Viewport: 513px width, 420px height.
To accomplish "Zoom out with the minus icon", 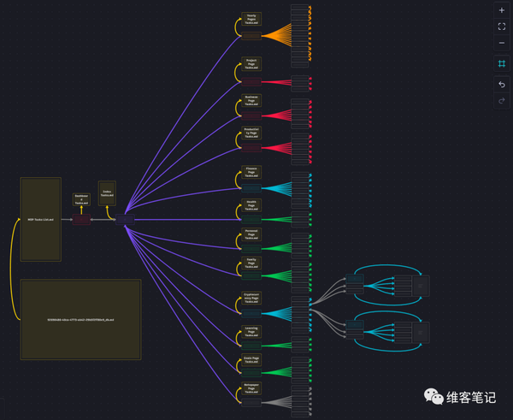I will (x=502, y=43).
